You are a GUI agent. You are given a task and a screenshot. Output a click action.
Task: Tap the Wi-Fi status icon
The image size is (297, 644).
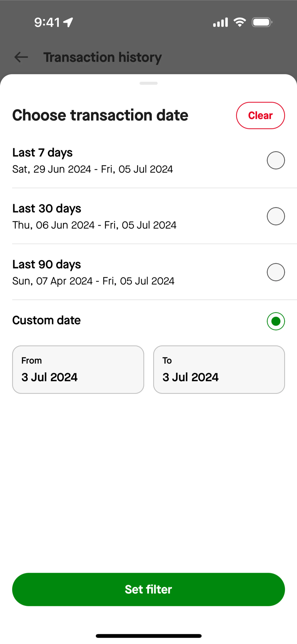[x=239, y=22]
